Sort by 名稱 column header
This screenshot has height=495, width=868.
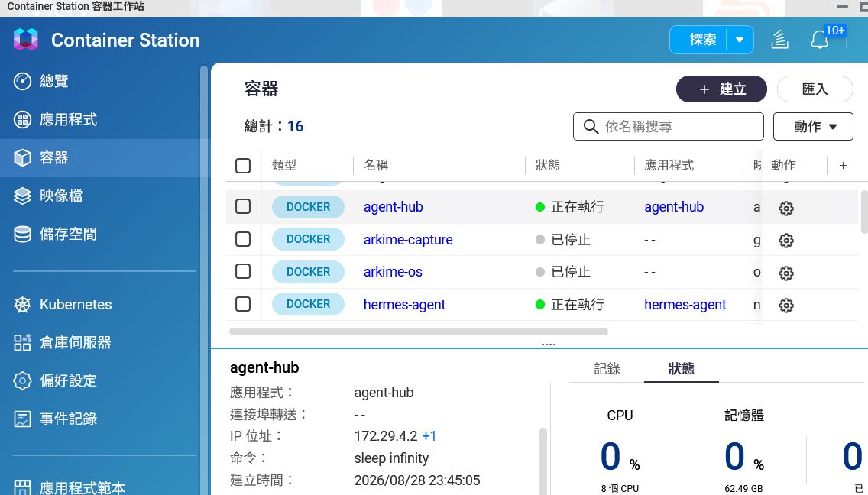pyautogui.click(x=376, y=165)
